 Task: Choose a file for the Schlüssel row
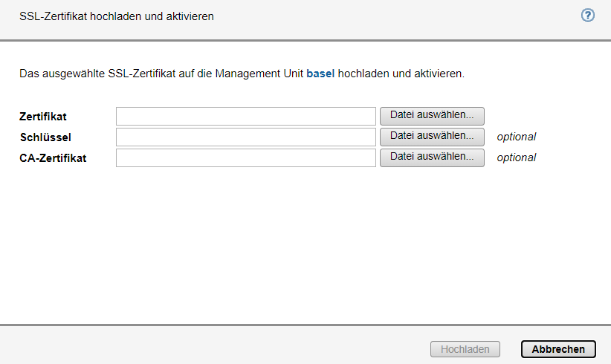(432, 137)
